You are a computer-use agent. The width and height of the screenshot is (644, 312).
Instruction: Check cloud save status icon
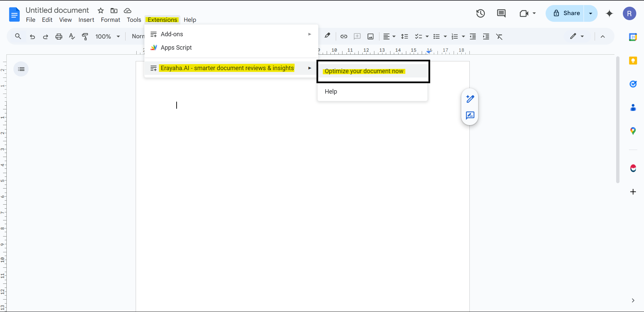(127, 10)
